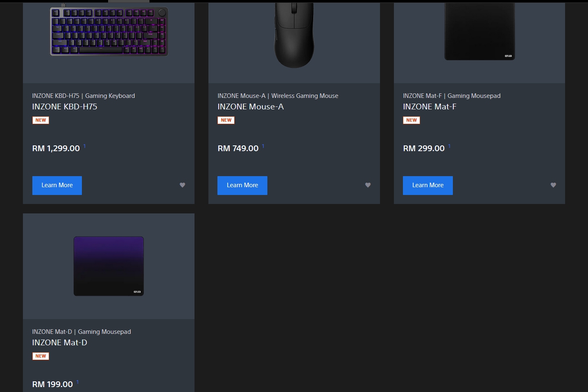
Task: Click footnote 1 beside RM 1,299.00
Action: (84, 146)
